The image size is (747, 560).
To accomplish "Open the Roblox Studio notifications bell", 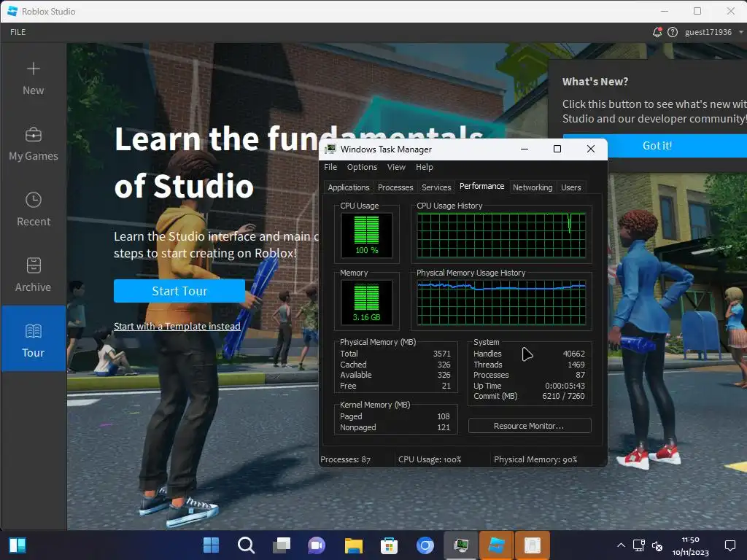I will (x=657, y=32).
